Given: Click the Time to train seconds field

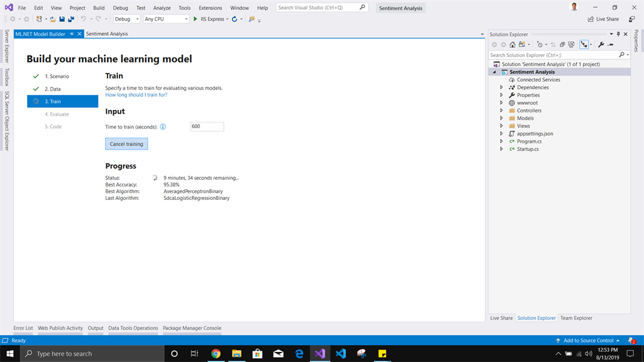Looking at the screenshot, I should [207, 126].
